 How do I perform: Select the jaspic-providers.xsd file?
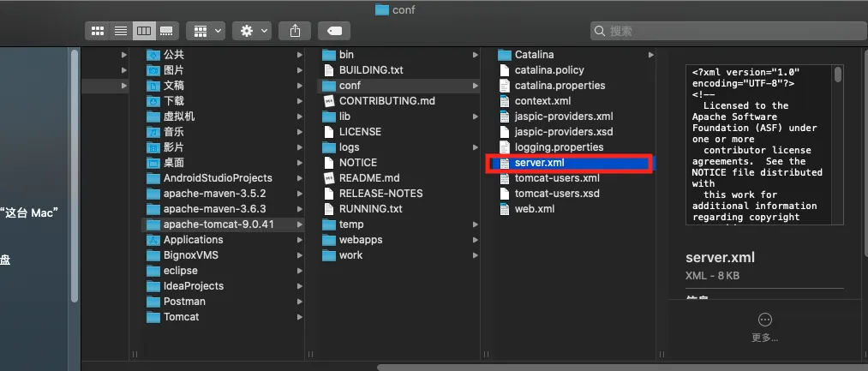[x=574, y=132]
